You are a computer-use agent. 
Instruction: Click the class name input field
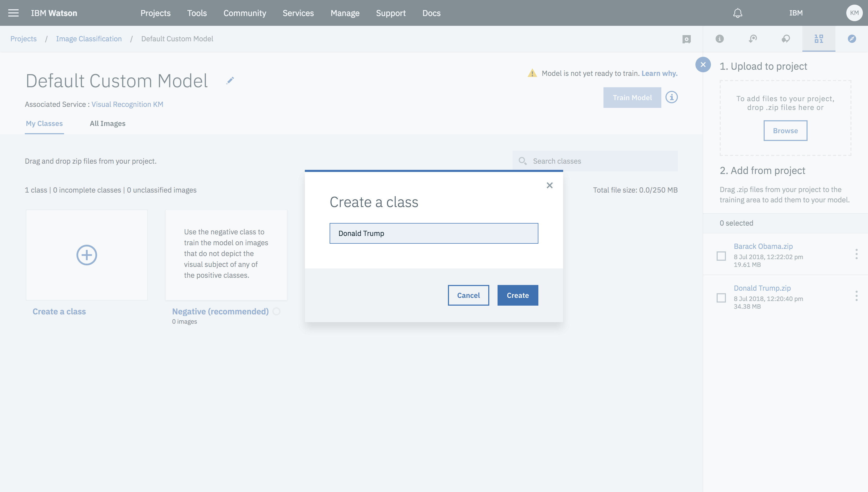pyautogui.click(x=434, y=233)
